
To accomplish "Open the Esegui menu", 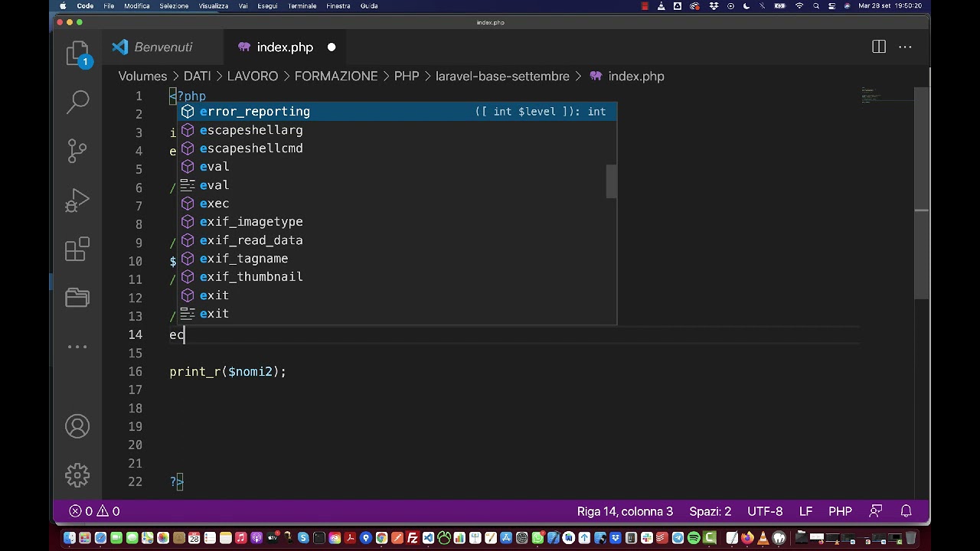I will pyautogui.click(x=267, y=5).
